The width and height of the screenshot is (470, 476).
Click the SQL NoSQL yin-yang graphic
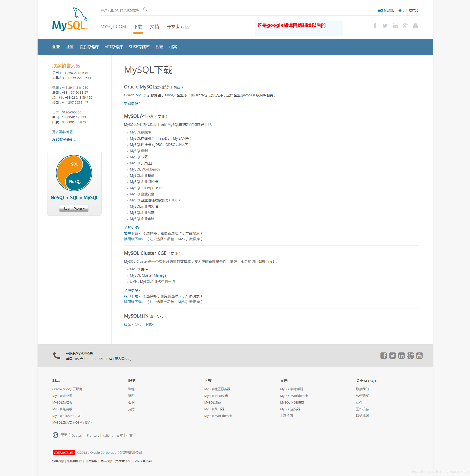click(74, 173)
